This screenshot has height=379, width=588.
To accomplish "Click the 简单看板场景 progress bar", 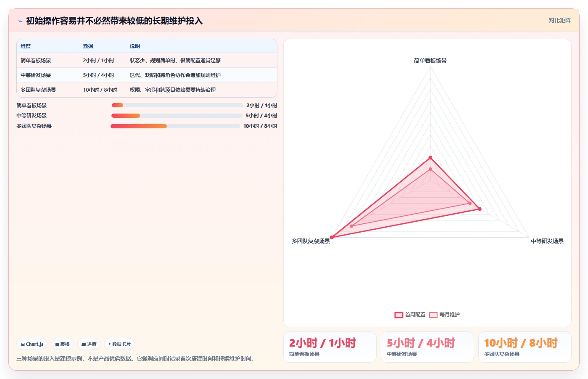I will pyautogui.click(x=177, y=105).
